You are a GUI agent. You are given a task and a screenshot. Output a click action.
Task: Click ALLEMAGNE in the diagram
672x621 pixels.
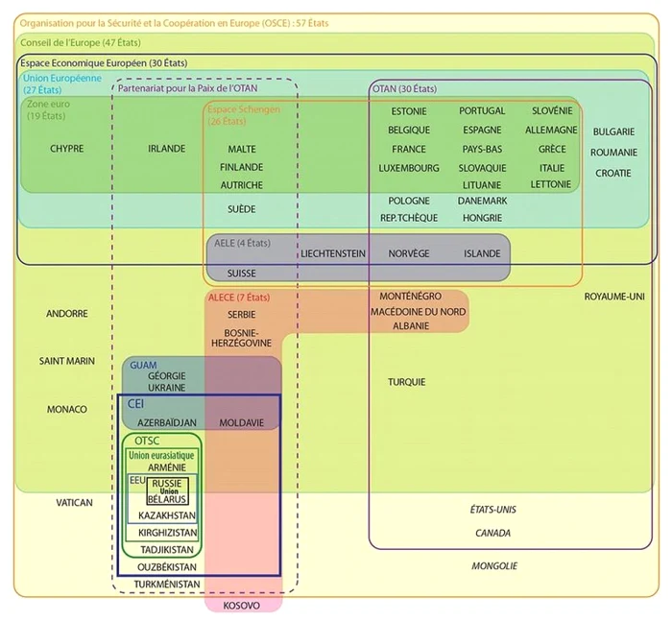[552, 130]
